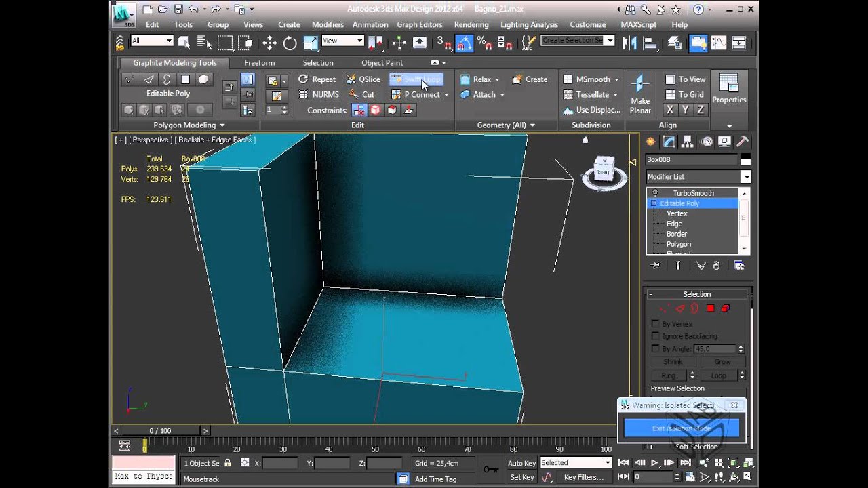Image resolution: width=868 pixels, height=488 pixels.
Task: Switch to the Freeform ribbon tab
Action: (x=260, y=63)
